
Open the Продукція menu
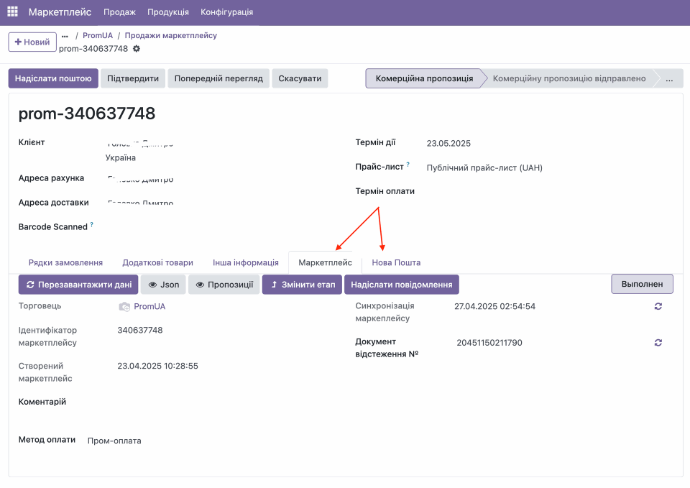click(168, 12)
